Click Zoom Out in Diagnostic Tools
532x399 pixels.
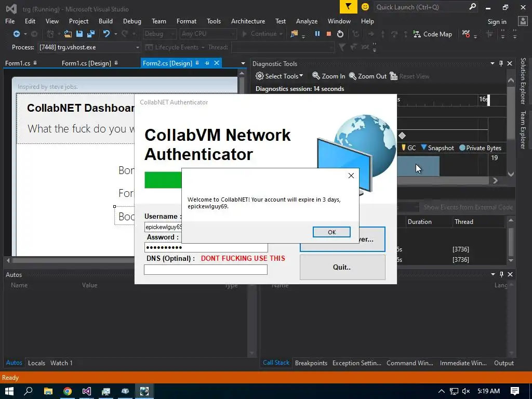point(368,76)
